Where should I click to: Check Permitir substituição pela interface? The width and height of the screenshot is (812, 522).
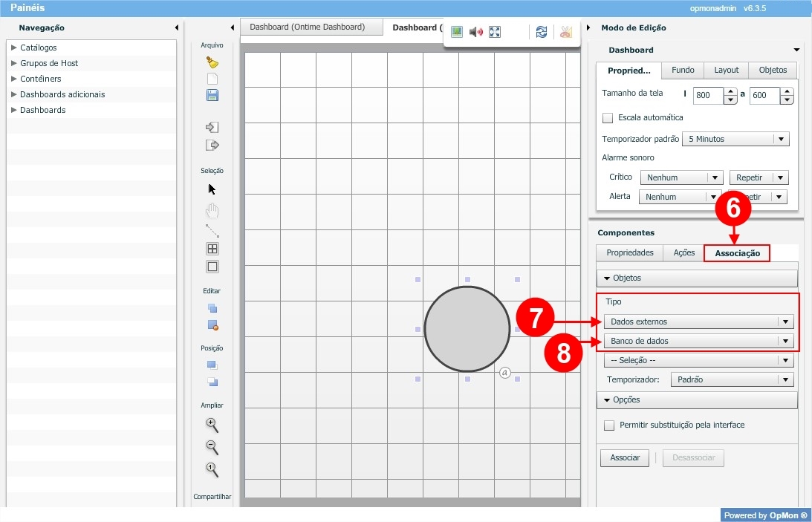tap(609, 425)
